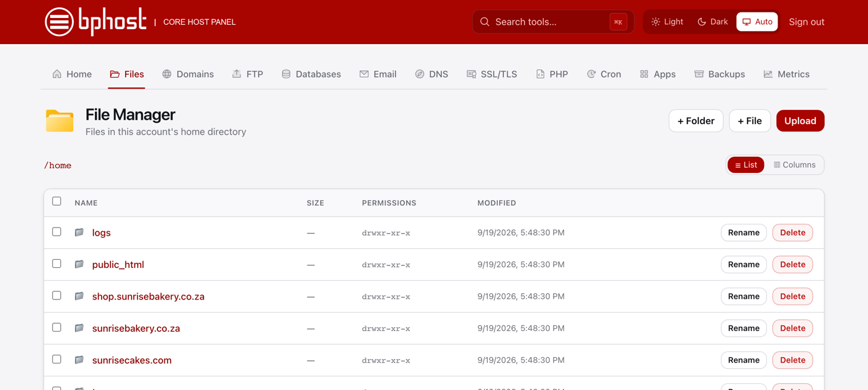Click the search magnifier icon
This screenshot has width=868, height=390.
(485, 22)
